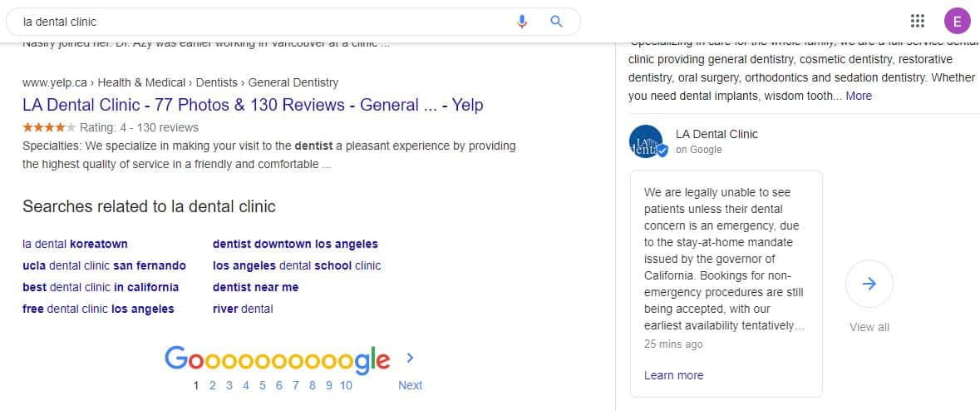Click the voice search microphone icon
The image size is (980, 411).
[x=522, y=22]
